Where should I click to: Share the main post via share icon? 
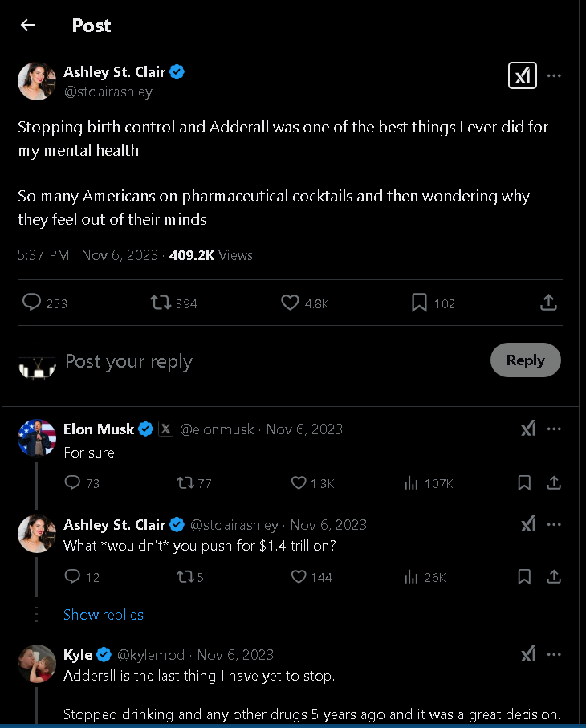[548, 303]
